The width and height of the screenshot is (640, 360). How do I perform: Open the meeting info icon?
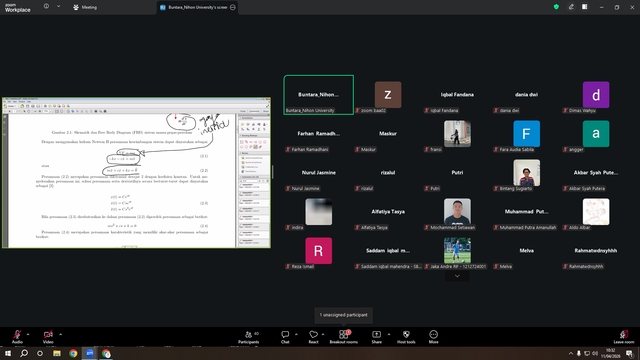[46, 7]
